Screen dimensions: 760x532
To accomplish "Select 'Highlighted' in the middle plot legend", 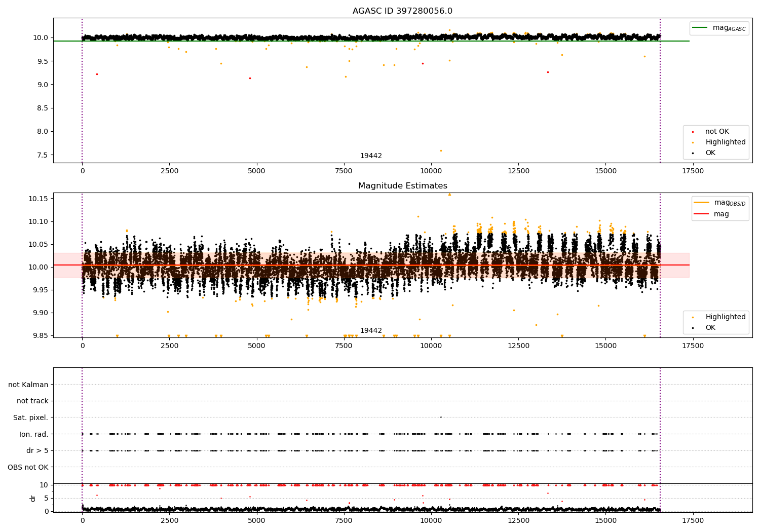I will coord(726,317).
